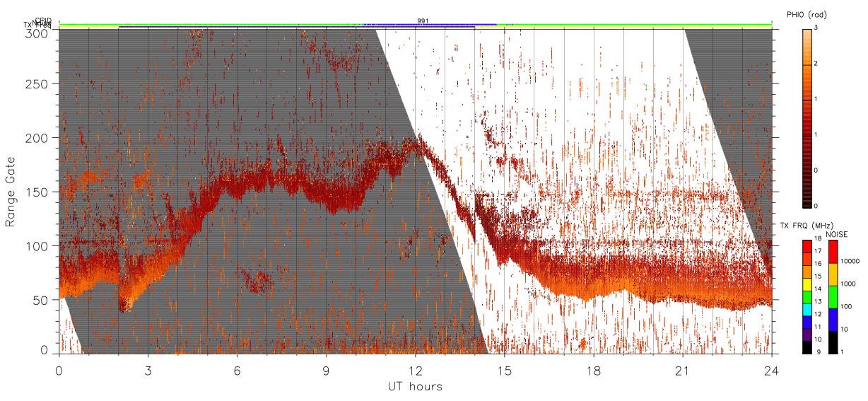Viewport: 868px width, 401px height.
Task: Click the blue swatch in the TX FRQ color bar
Action: (x=807, y=322)
